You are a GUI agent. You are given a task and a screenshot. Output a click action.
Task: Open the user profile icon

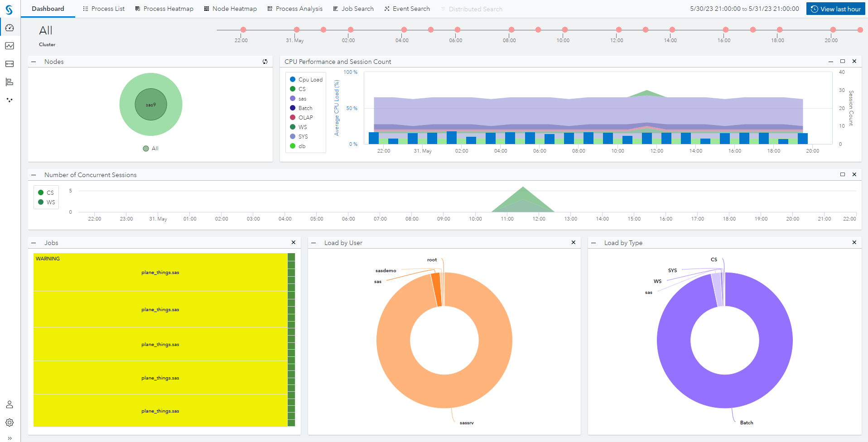[x=10, y=404]
